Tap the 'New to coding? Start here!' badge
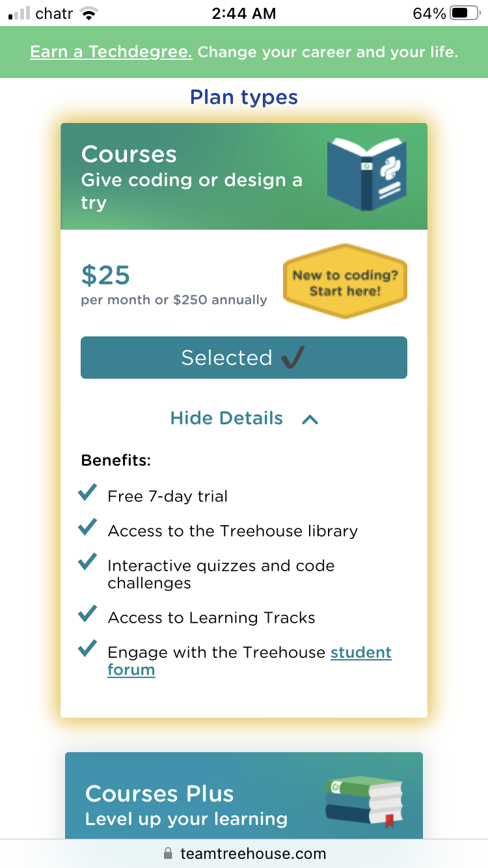488x868 pixels. (345, 282)
